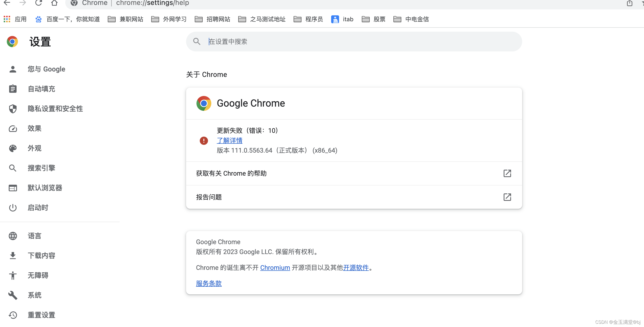This screenshot has height=327, width=644.
Task: Open the 中电金信 bookmark folder
Action: pos(411,19)
